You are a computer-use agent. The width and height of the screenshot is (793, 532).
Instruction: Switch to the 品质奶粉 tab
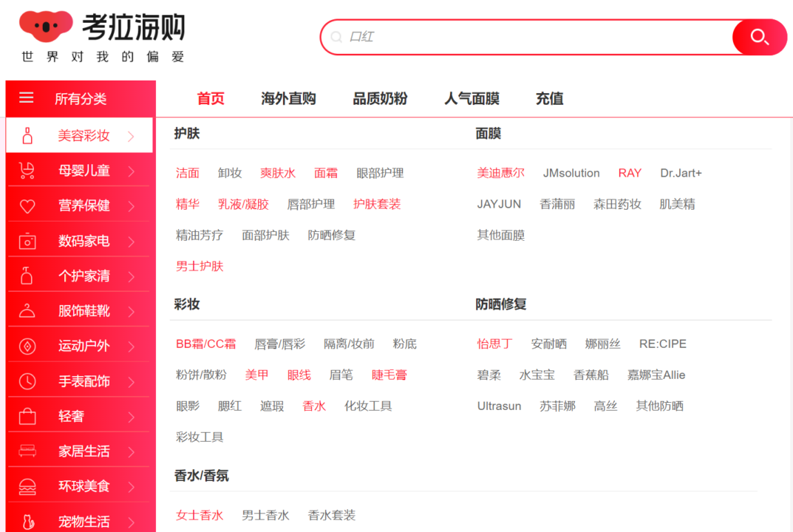click(380, 98)
